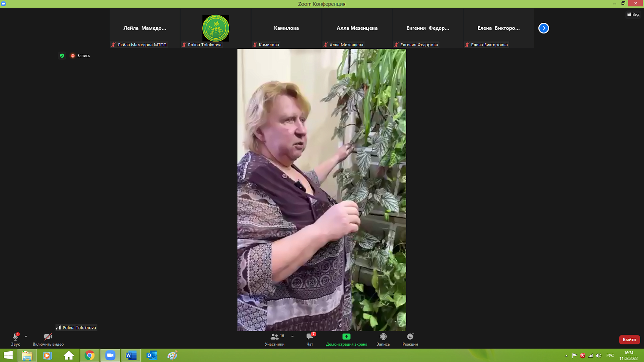Open the clock showing 16:34

629,356
